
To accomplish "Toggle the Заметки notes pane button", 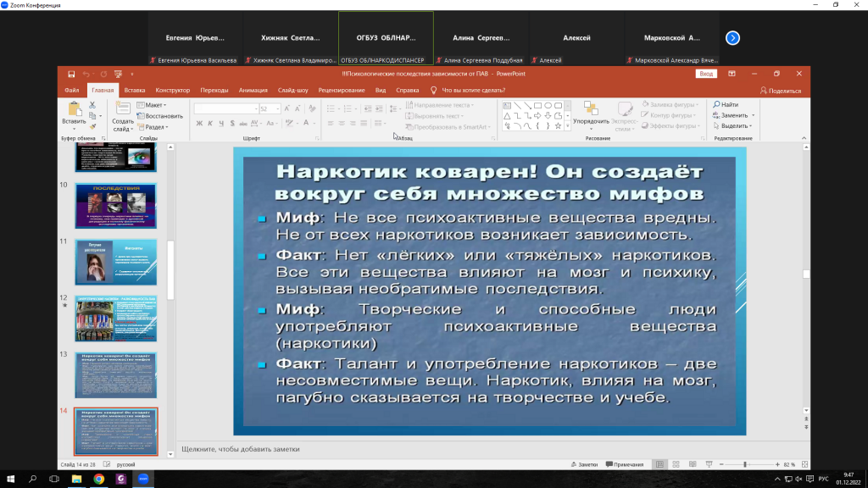I will point(584,464).
